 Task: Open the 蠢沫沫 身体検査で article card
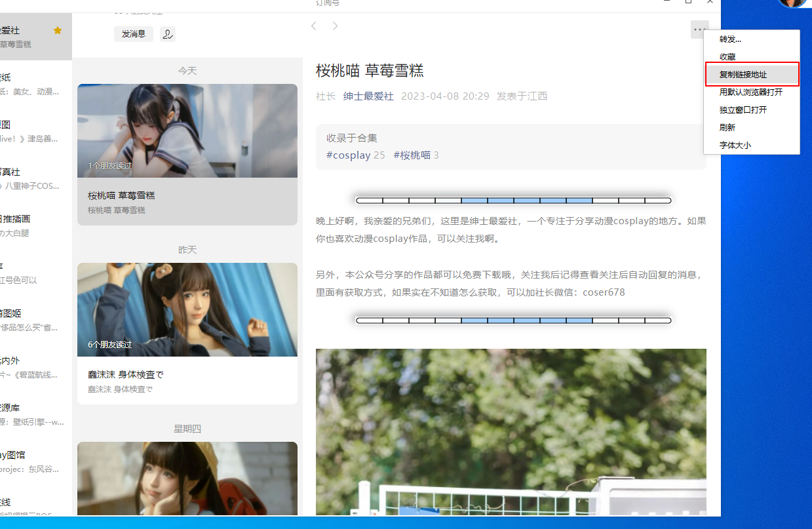tap(187, 333)
